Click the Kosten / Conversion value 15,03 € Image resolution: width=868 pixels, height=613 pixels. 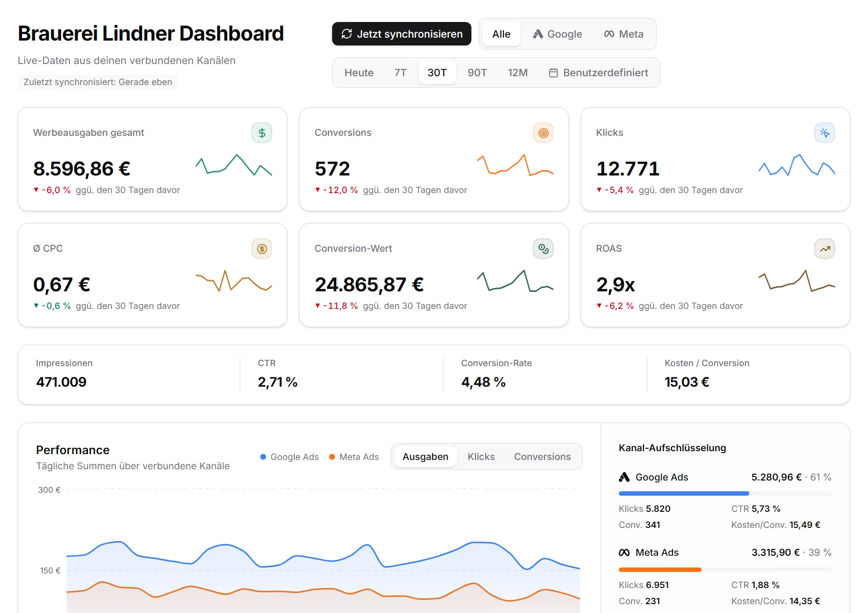[x=687, y=382]
